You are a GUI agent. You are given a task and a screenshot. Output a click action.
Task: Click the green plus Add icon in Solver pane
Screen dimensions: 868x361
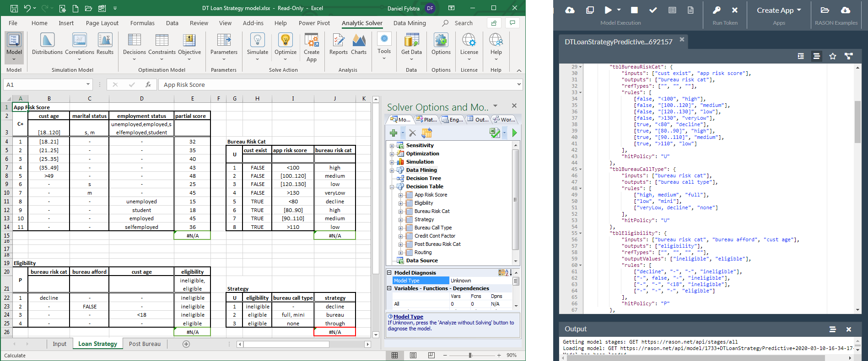tap(394, 133)
